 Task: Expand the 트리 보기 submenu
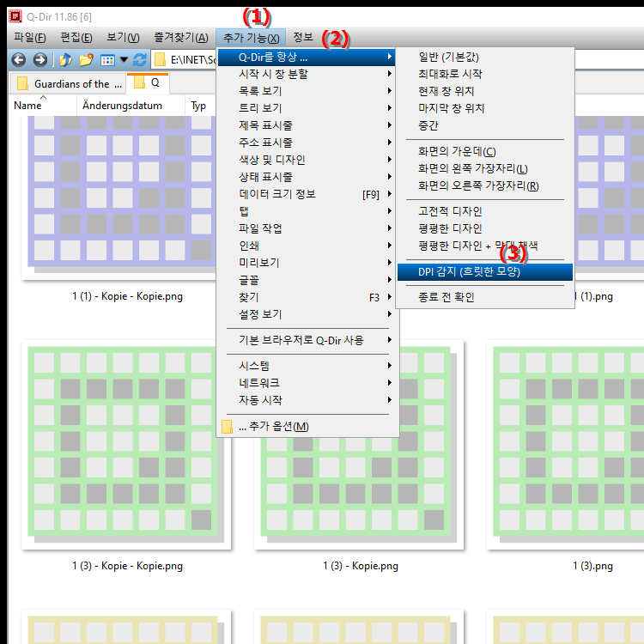[307, 108]
